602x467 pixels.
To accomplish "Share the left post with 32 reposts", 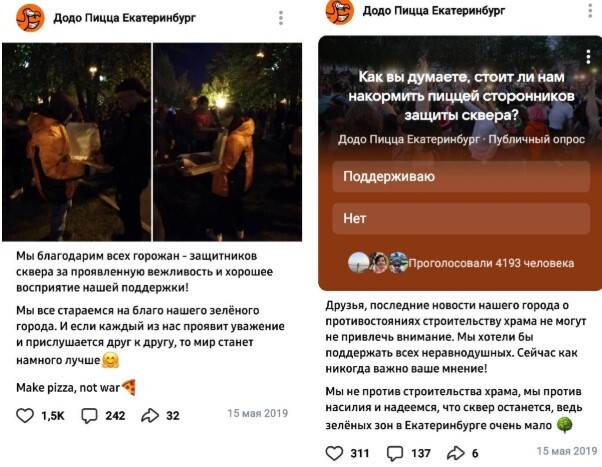I will (150, 416).
